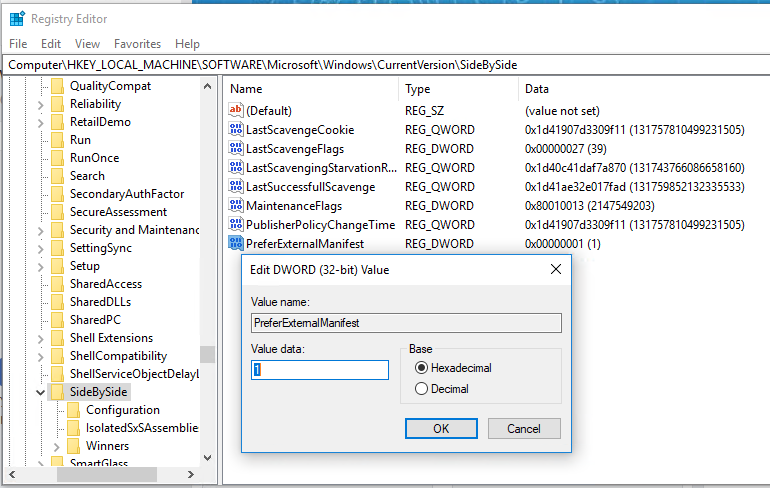Click the Registry Editor app icon in title bar
This screenshot has height=488, width=770.
coord(17,19)
